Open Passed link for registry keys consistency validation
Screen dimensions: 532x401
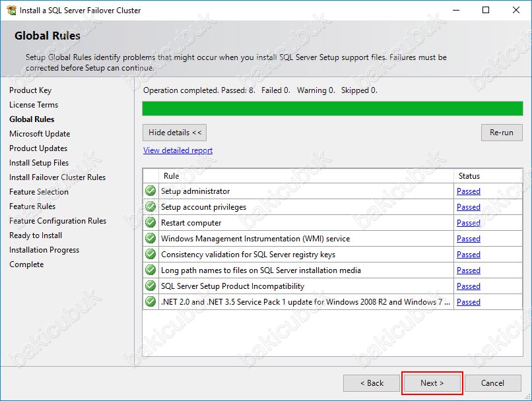click(468, 254)
